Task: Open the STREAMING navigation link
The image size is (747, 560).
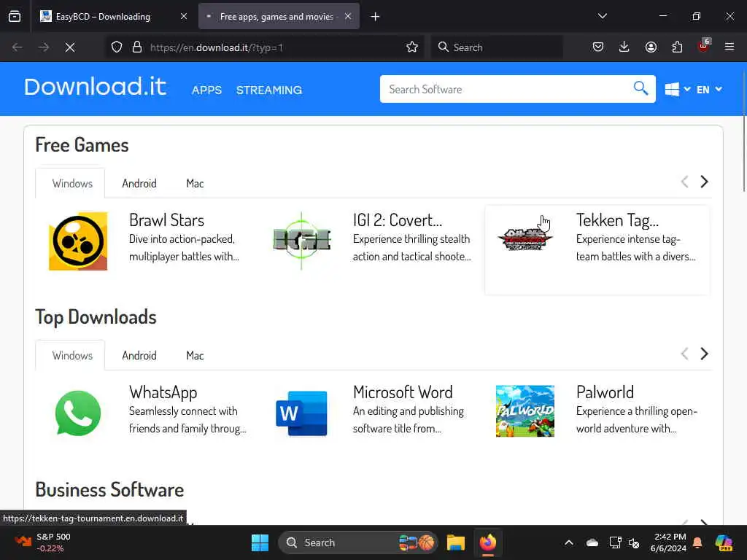Action: (x=269, y=90)
